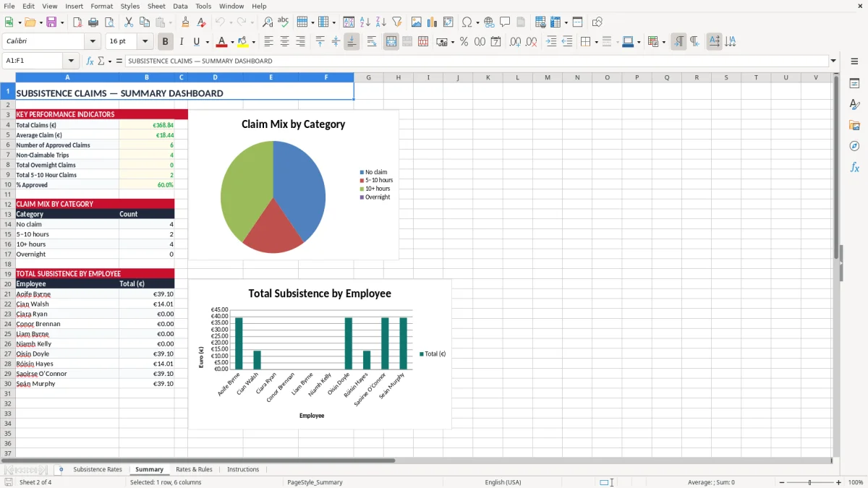
Task: Copy selection using the Copy icon
Action: coord(144,22)
